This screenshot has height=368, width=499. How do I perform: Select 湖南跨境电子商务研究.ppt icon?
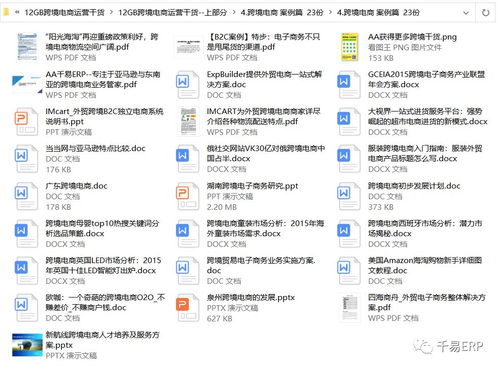[188, 196]
